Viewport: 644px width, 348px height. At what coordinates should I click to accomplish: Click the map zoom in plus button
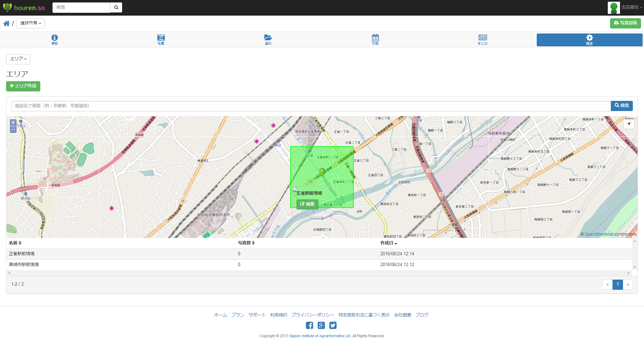(x=13, y=123)
